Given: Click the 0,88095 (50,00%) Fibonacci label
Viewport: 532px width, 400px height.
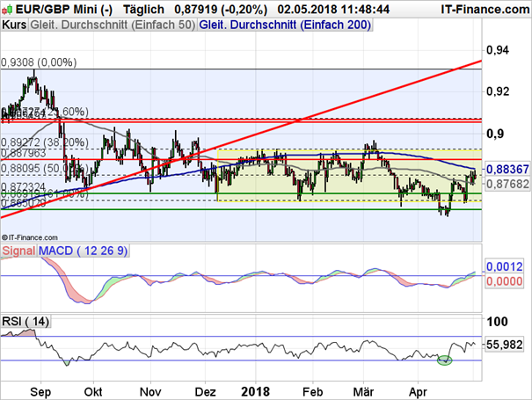Looking at the screenshot, I should (x=45, y=169).
